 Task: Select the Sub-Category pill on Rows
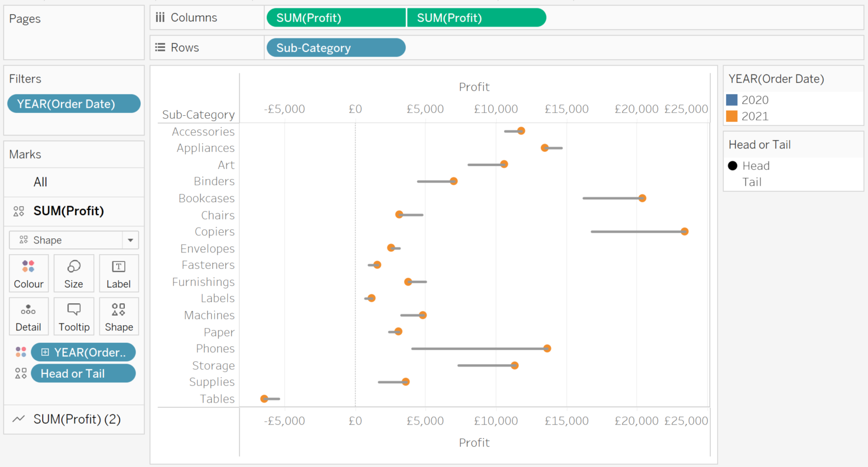[335, 47]
